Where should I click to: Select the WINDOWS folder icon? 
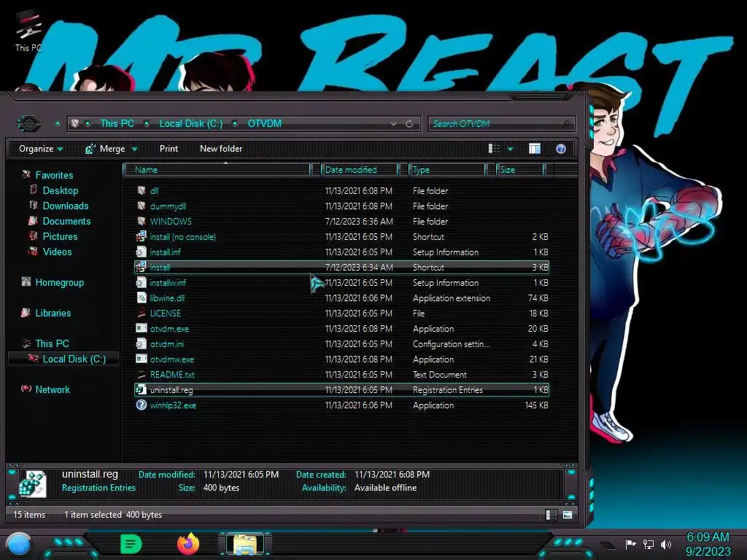(141, 221)
